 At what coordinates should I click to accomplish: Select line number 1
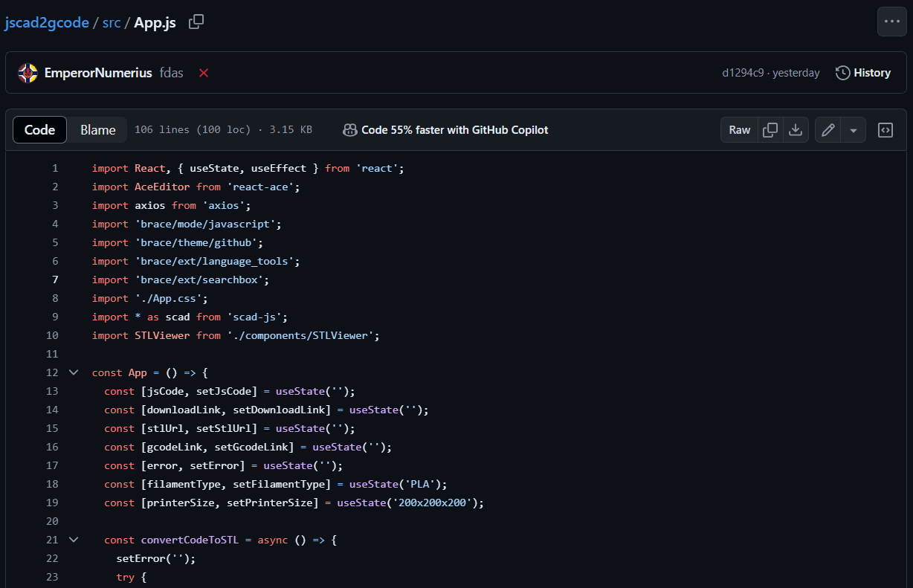pyautogui.click(x=55, y=168)
